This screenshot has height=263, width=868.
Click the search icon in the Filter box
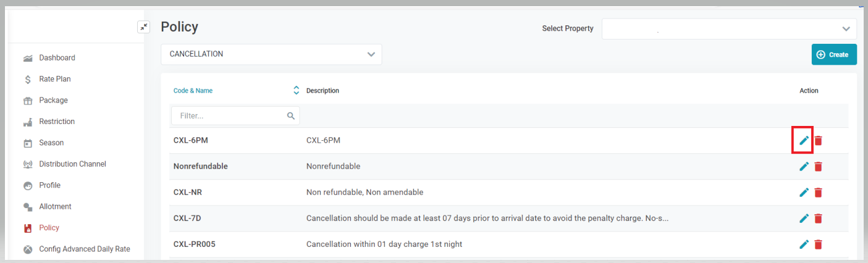pos(291,115)
